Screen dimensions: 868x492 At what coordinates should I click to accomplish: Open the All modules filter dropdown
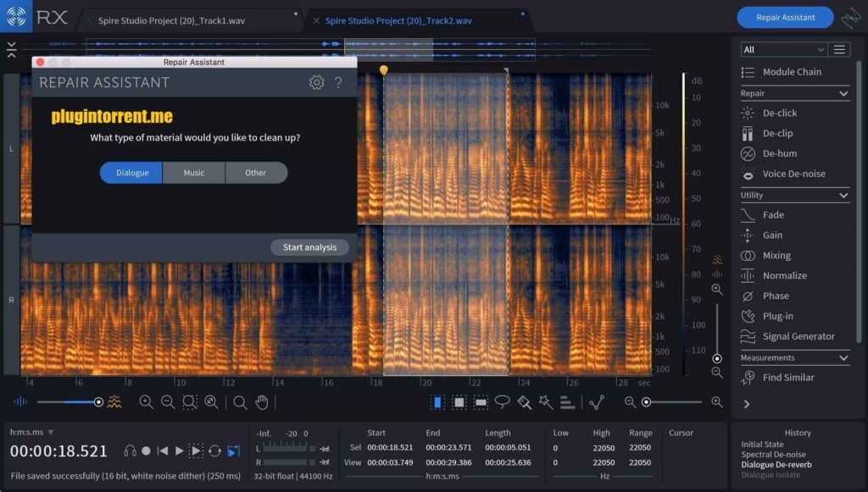(x=784, y=50)
